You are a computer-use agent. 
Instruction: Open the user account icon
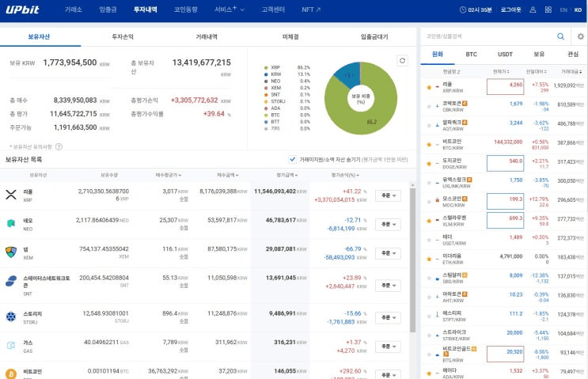pyautogui.click(x=533, y=9)
